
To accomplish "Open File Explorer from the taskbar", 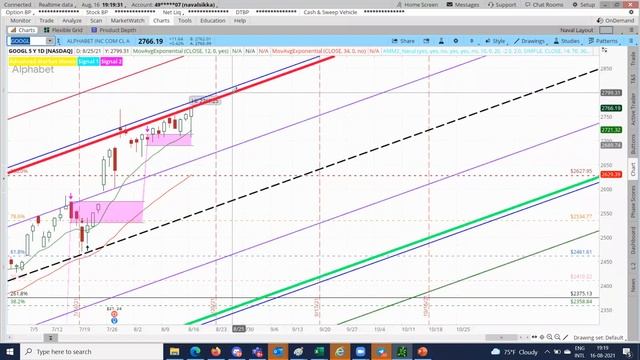I will 174,351.
